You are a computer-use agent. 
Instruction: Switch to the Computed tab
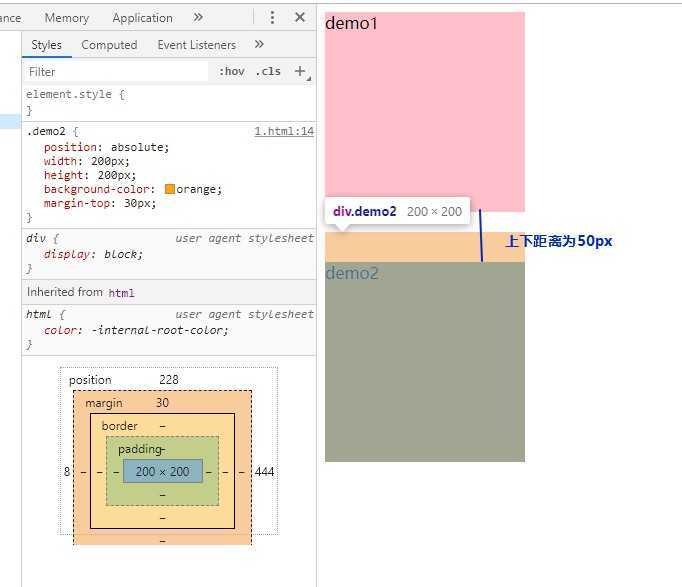coord(109,45)
